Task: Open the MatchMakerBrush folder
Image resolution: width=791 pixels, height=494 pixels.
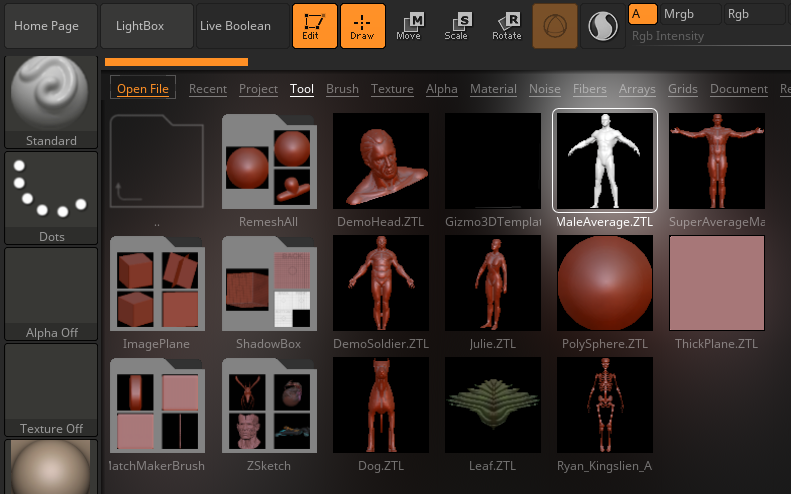Action: pos(157,405)
